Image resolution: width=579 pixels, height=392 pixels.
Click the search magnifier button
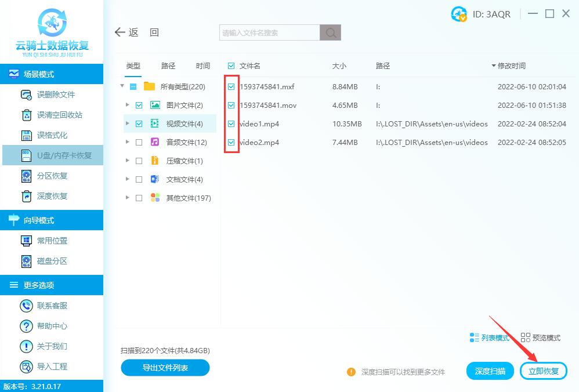[x=331, y=32]
